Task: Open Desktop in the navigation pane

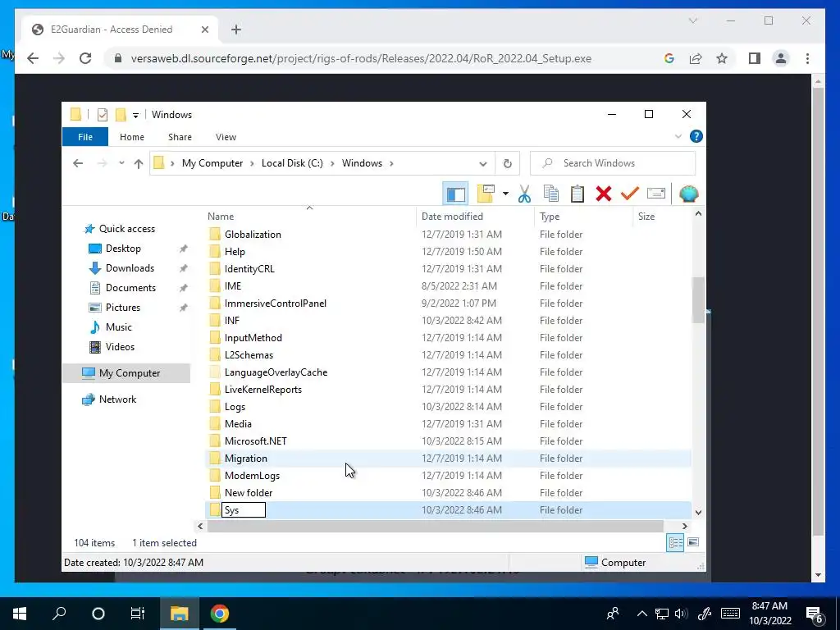Action: pyautogui.click(x=123, y=249)
